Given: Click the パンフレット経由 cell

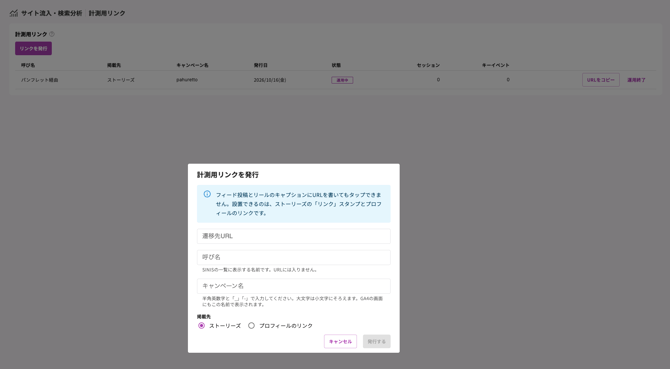Looking at the screenshot, I should point(40,80).
